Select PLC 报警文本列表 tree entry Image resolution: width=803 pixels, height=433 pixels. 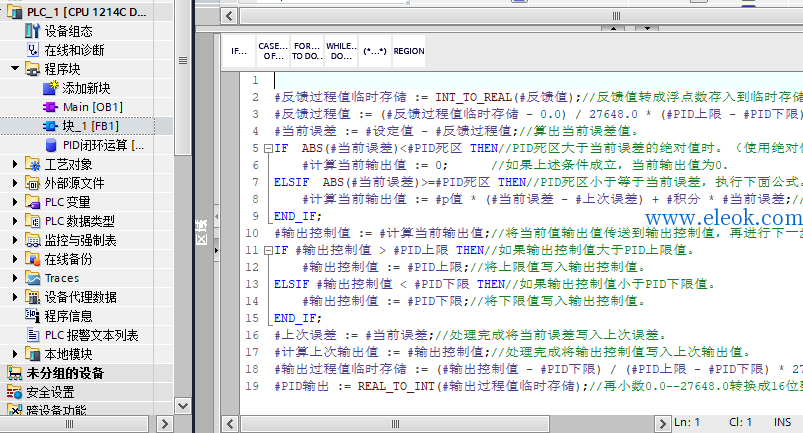tap(92, 335)
